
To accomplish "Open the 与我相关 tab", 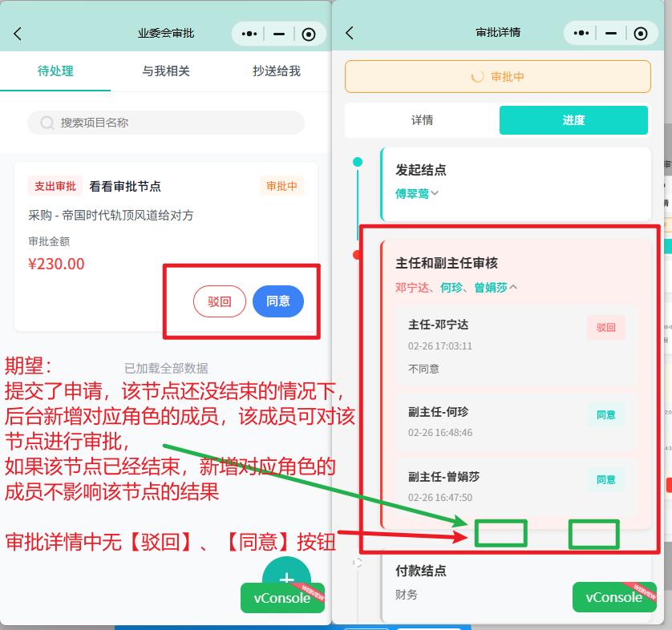I will [x=166, y=71].
